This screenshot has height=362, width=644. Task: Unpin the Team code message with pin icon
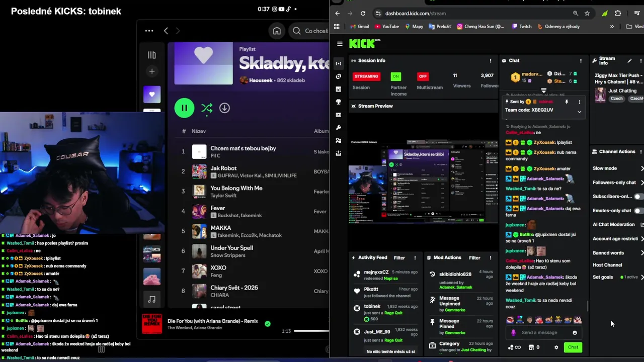tap(567, 102)
